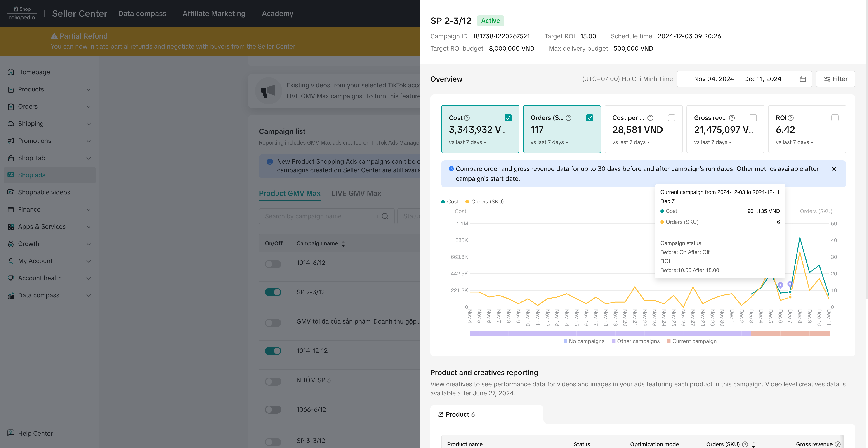
Task: Enable the ROI metric checkbox
Action: (x=835, y=118)
